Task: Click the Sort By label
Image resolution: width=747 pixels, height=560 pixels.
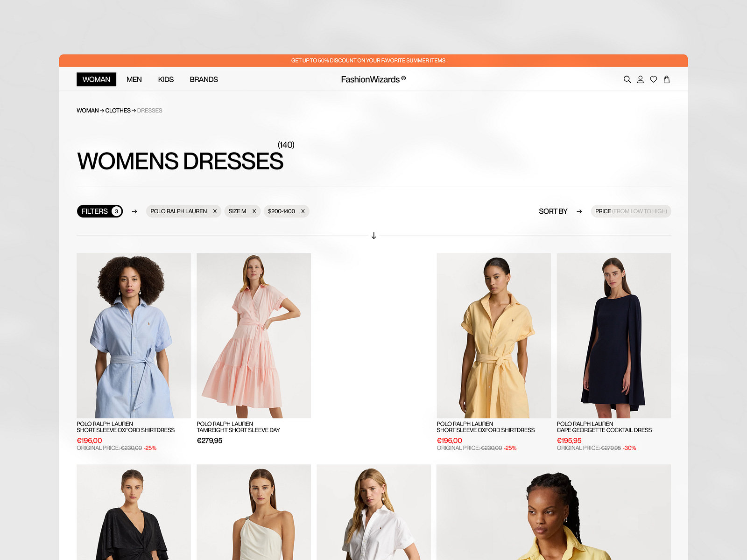Action: [553, 211]
